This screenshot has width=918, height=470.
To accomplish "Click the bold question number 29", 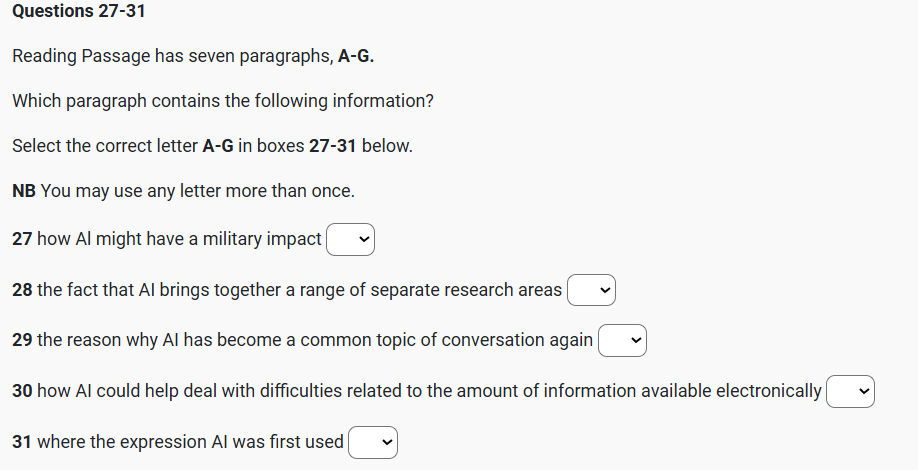I will [x=22, y=340].
